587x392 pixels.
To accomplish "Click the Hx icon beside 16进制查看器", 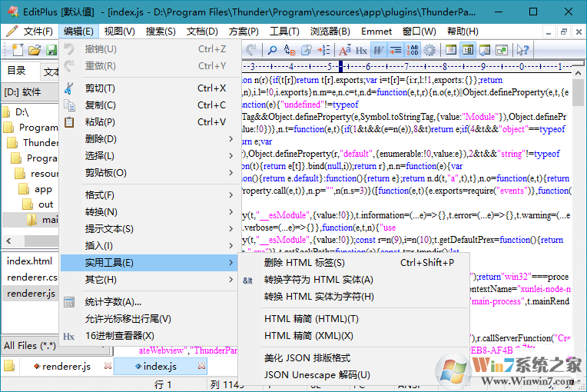I will click(69, 336).
